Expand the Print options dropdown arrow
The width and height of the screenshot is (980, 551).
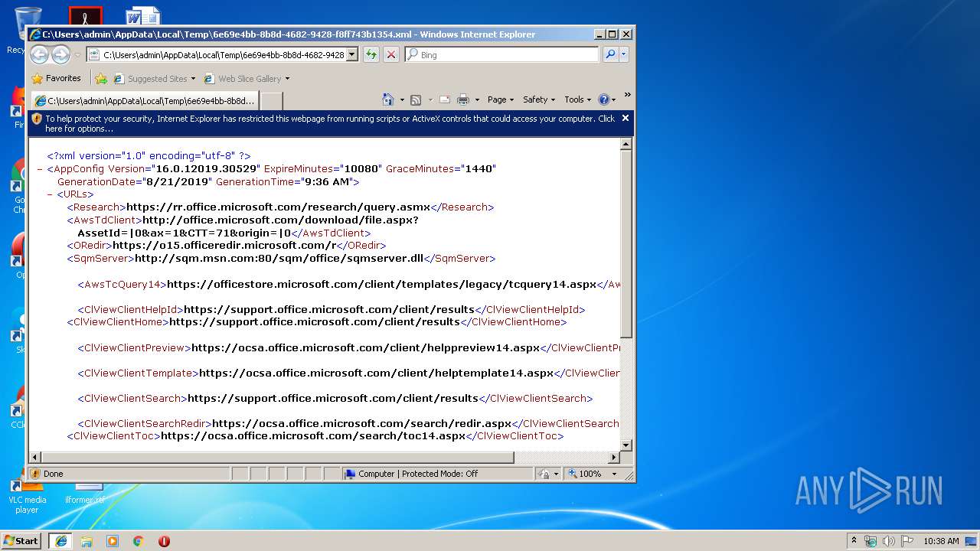coord(477,99)
